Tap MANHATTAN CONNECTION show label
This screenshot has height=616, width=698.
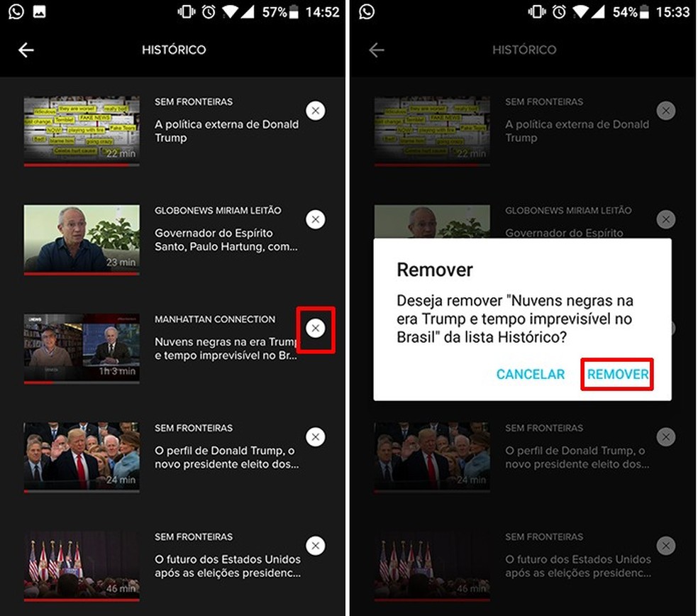tap(214, 319)
